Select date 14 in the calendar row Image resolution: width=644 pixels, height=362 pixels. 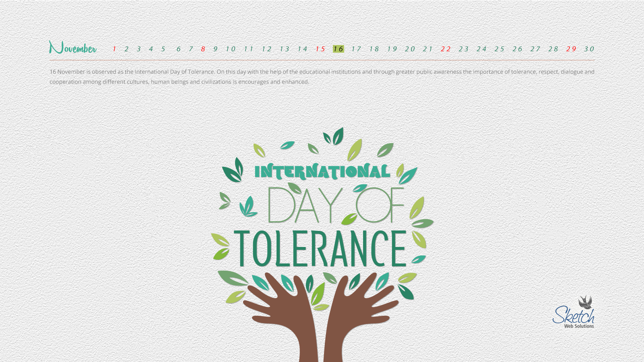pos(303,49)
